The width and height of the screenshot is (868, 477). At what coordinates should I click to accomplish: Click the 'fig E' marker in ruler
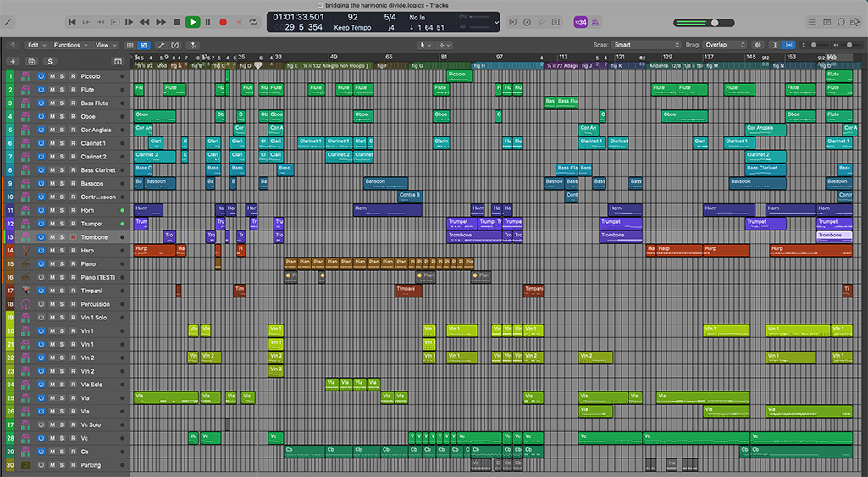(327, 65)
